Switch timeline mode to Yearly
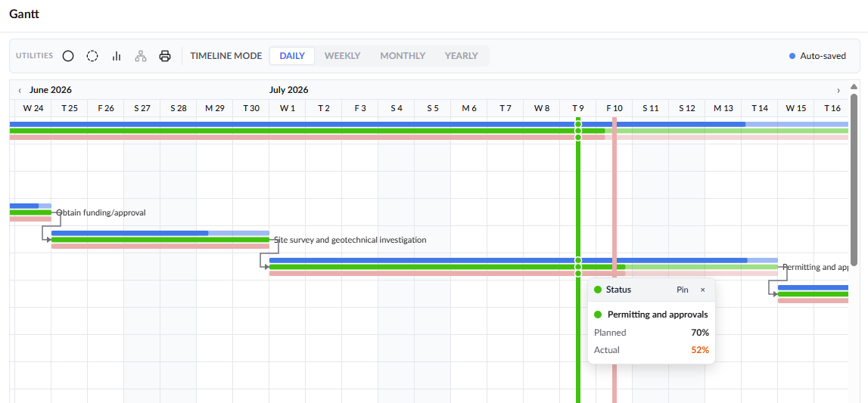 click(461, 56)
